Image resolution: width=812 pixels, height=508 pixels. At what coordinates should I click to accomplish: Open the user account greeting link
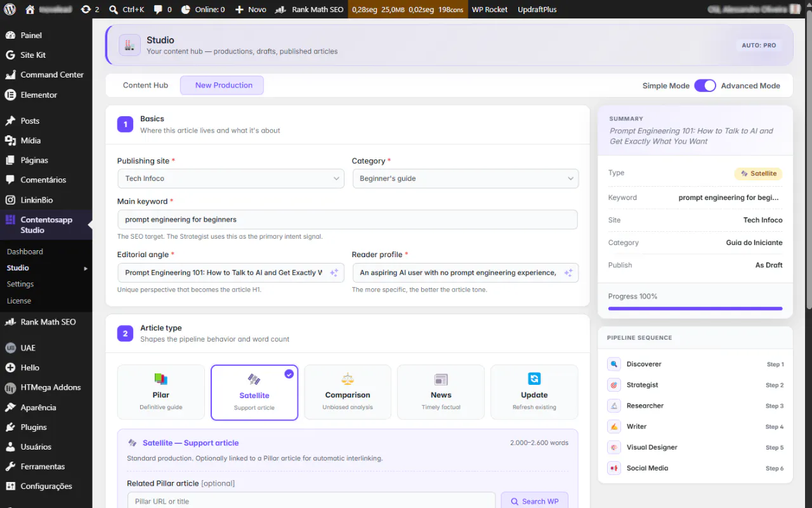[755, 10]
